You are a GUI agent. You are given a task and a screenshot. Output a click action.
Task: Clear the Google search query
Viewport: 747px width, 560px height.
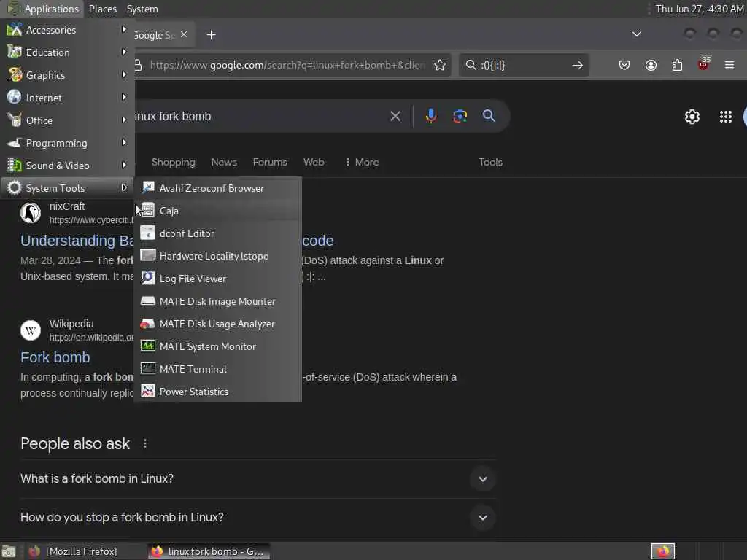tap(395, 116)
